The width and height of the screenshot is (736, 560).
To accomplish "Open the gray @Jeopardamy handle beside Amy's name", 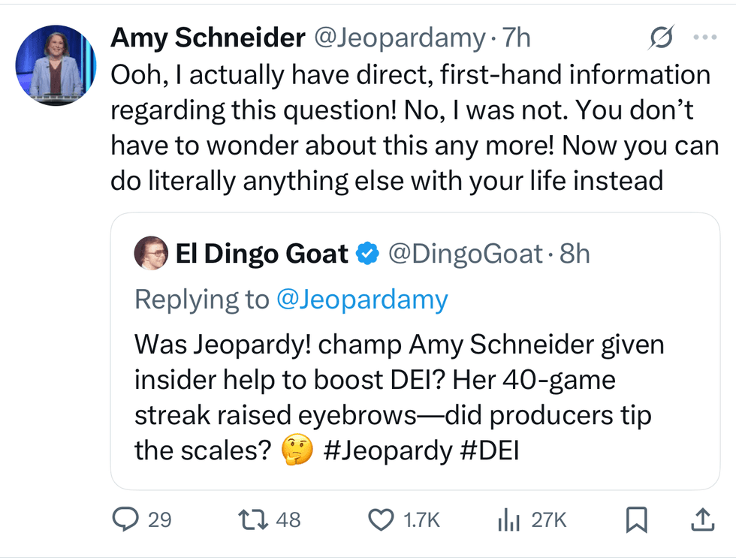I will pyautogui.click(x=398, y=38).
